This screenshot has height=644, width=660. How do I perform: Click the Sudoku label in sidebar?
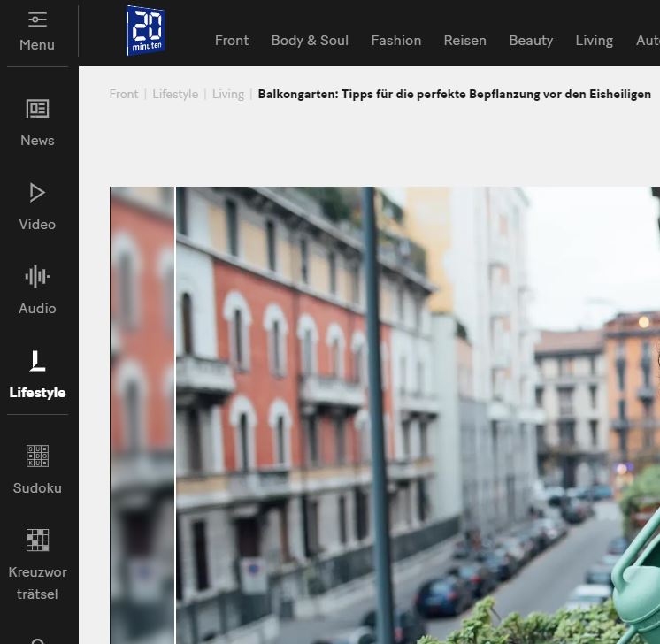pos(37,487)
